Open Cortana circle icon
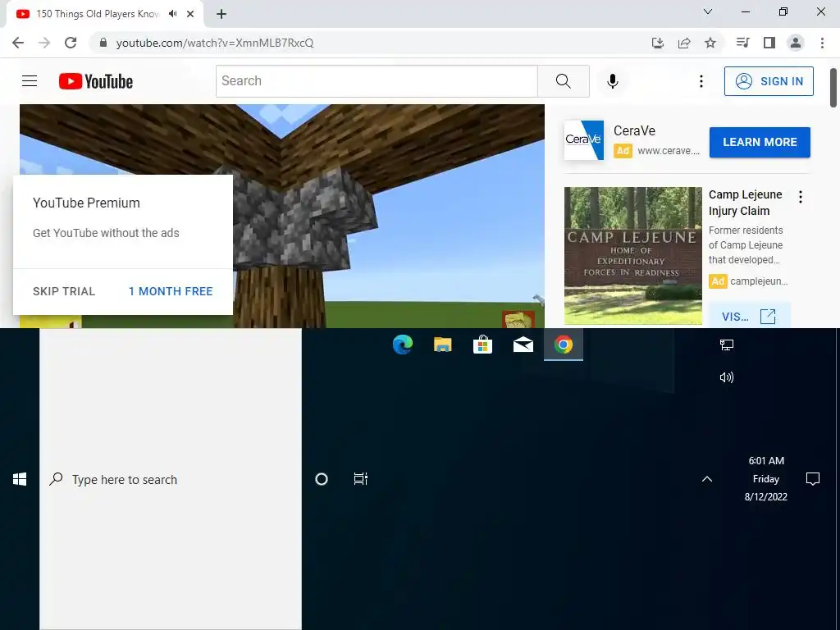The width and height of the screenshot is (840, 630). pos(322,479)
